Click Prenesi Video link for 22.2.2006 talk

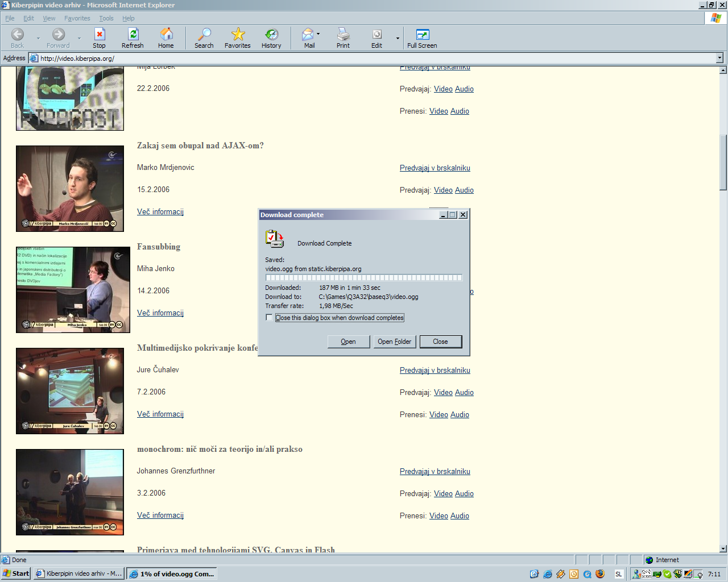click(439, 111)
